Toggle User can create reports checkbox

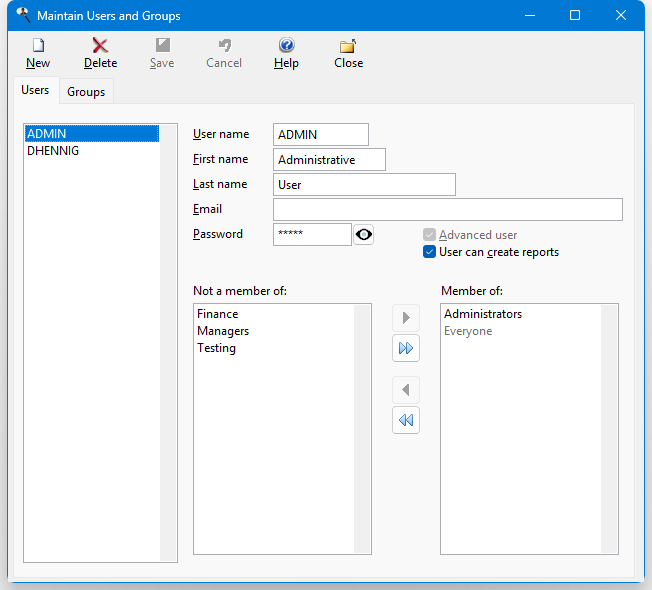point(430,252)
